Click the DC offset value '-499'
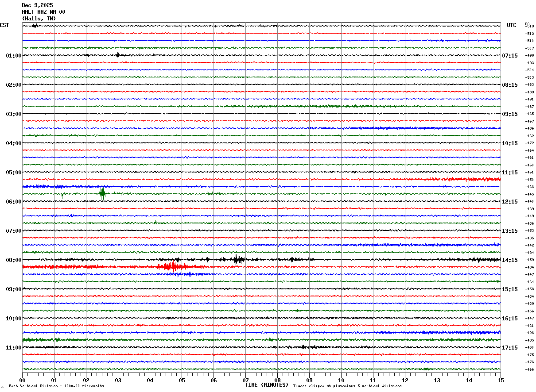 coord(529,55)
